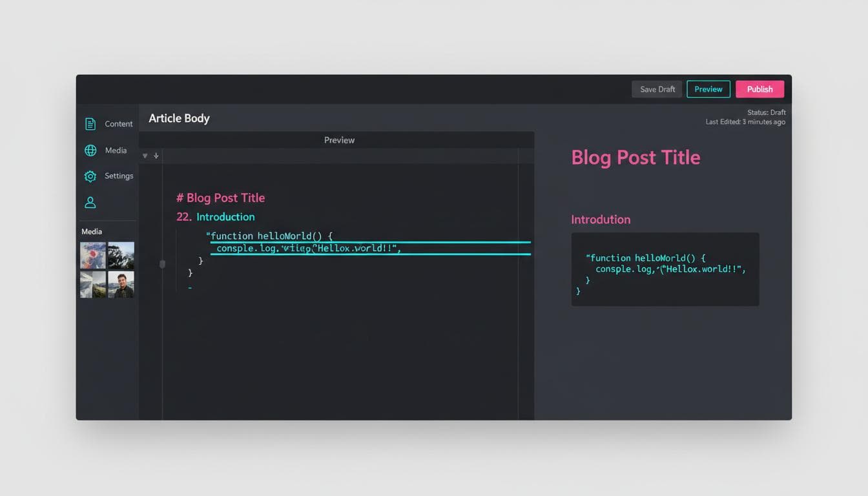
Task: Select the tree-and-sky media thumbnail
Action: pyautogui.click(x=121, y=255)
